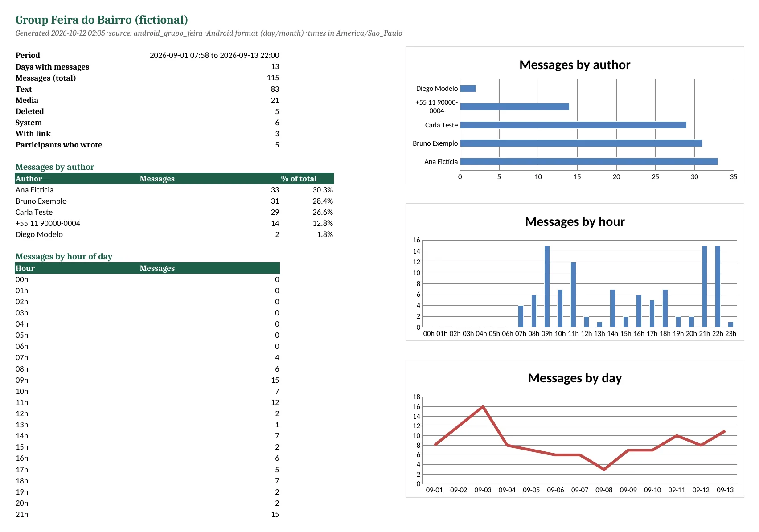Click the 'Messages by day' chart title
The width and height of the screenshot is (759, 532).
pyautogui.click(x=575, y=378)
